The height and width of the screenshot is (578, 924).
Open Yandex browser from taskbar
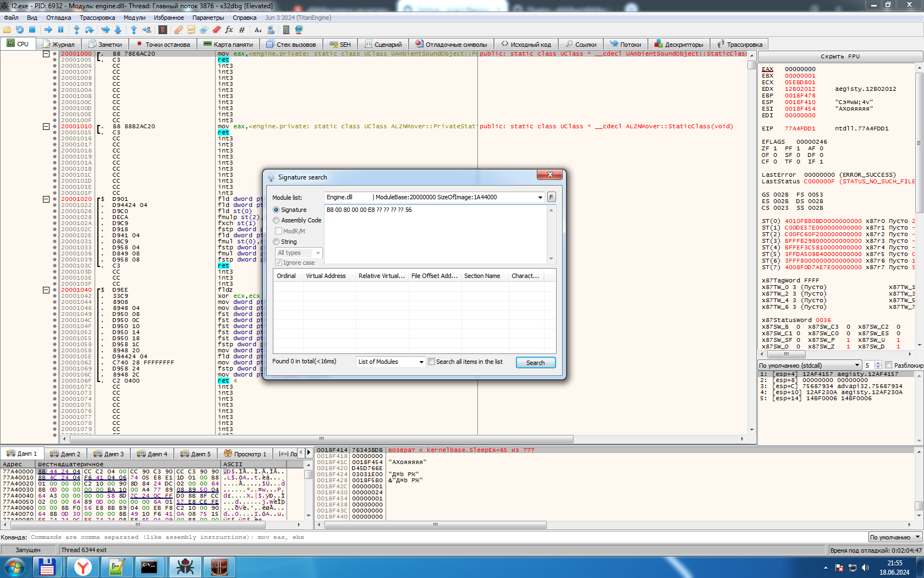click(83, 567)
